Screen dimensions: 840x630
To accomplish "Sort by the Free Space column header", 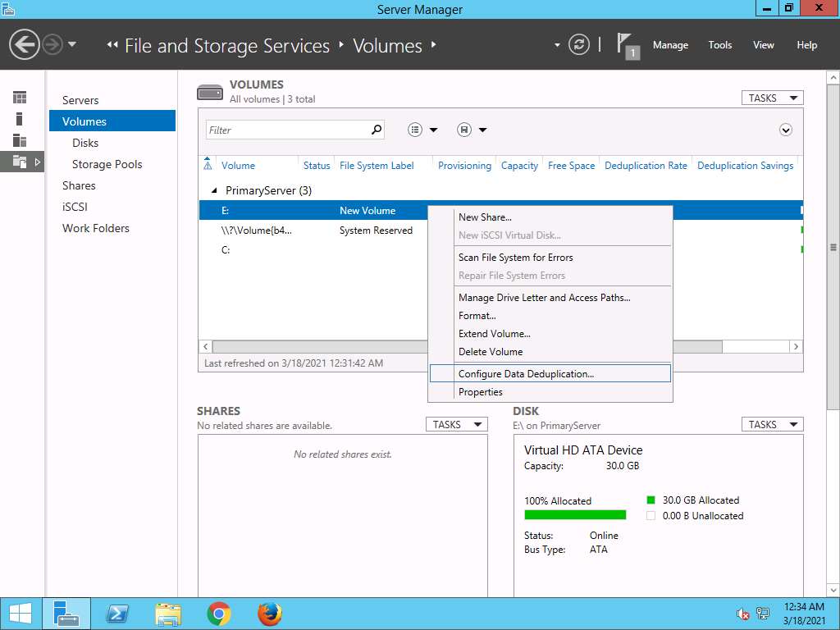I will point(571,166).
